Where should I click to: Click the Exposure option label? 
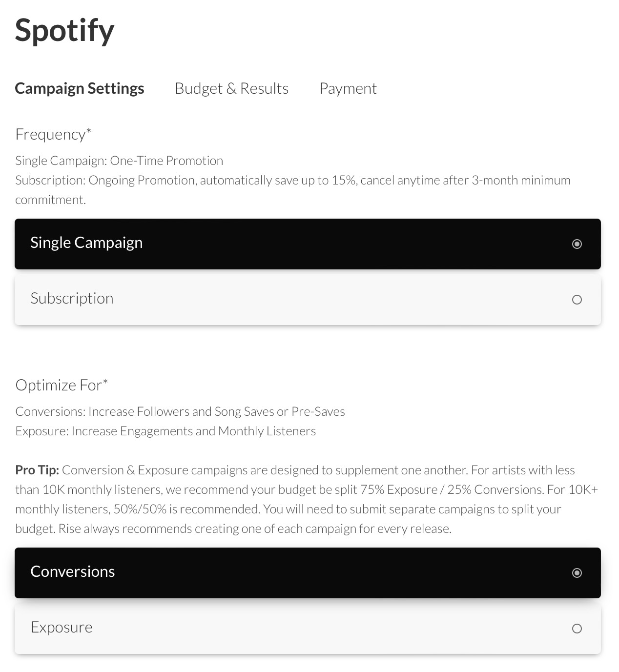pyautogui.click(x=62, y=627)
